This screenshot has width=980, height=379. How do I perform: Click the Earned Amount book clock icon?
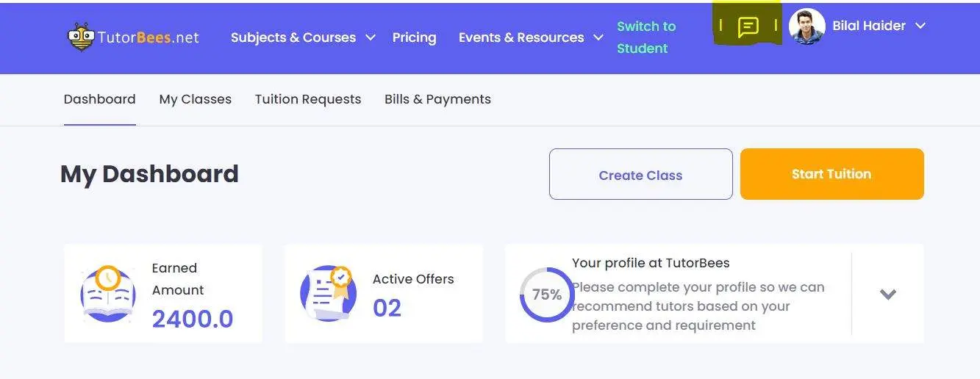pyautogui.click(x=107, y=294)
